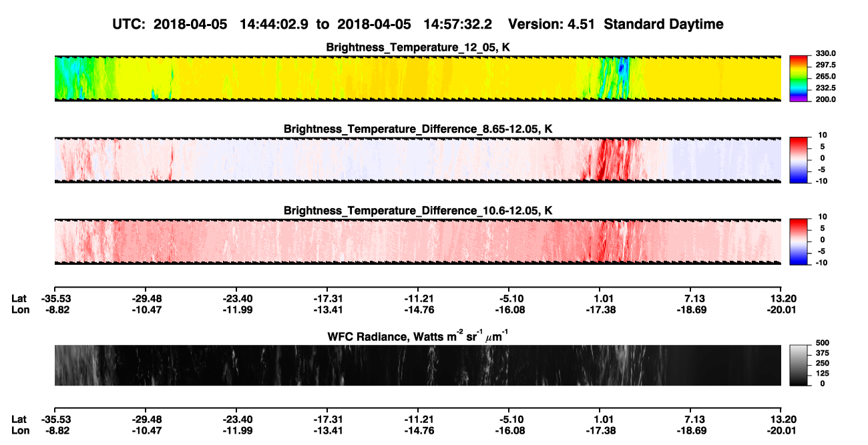The image size is (868, 445).
Task: Click the Brightness_Temperature_12_05 image strip
Action: click(417, 78)
